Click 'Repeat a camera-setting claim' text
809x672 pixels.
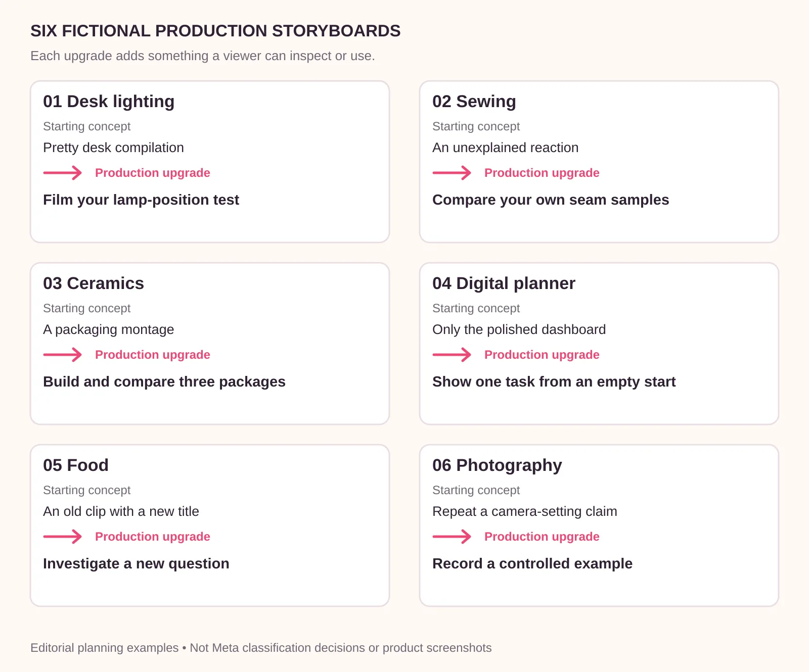525,511
